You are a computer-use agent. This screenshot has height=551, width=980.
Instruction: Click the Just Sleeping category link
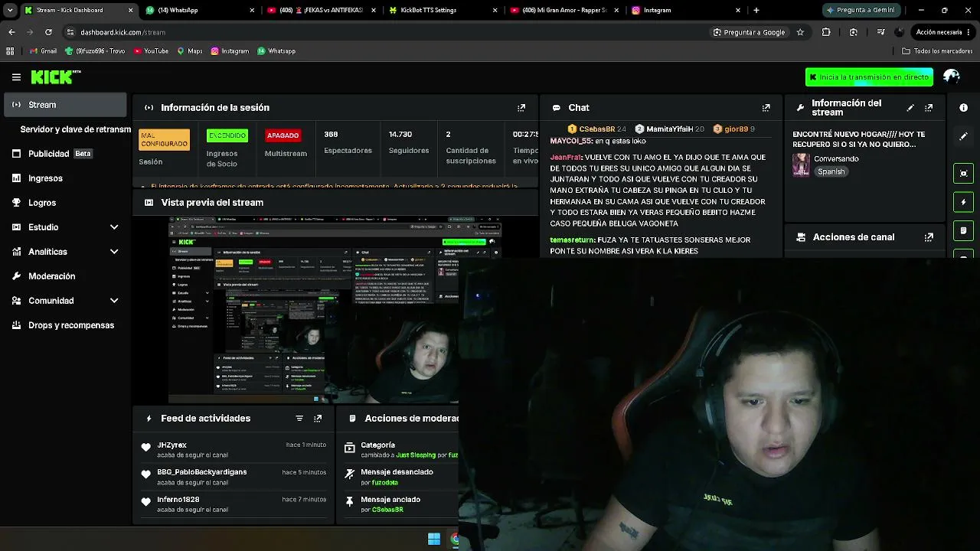(x=415, y=455)
